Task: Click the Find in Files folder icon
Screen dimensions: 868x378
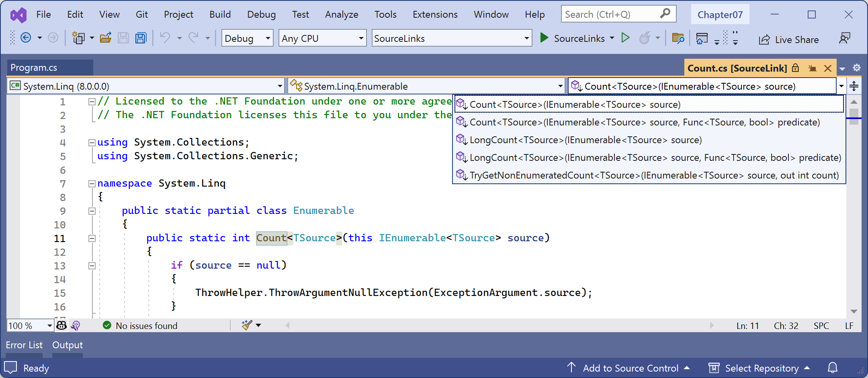Action: click(x=678, y=38)
